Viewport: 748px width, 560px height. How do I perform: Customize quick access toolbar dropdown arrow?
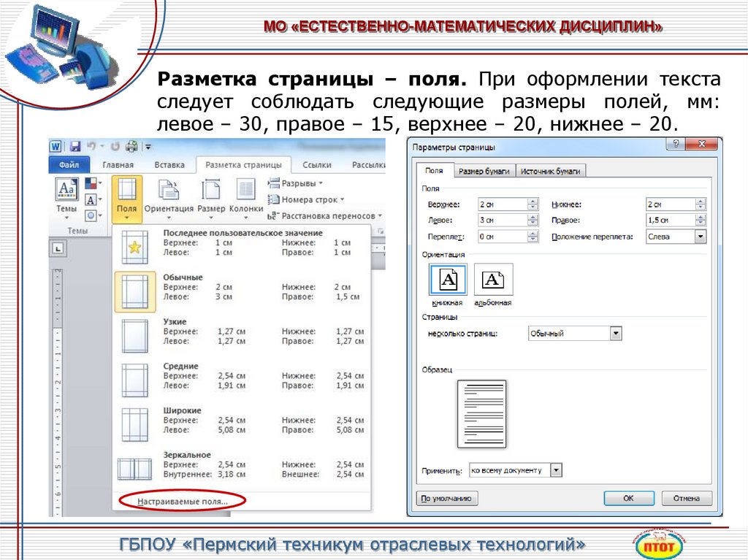point(148,147)
